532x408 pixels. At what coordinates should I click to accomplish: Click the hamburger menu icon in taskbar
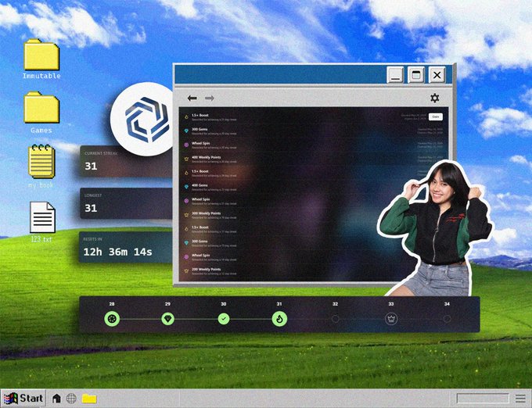[x=520, y=399]
